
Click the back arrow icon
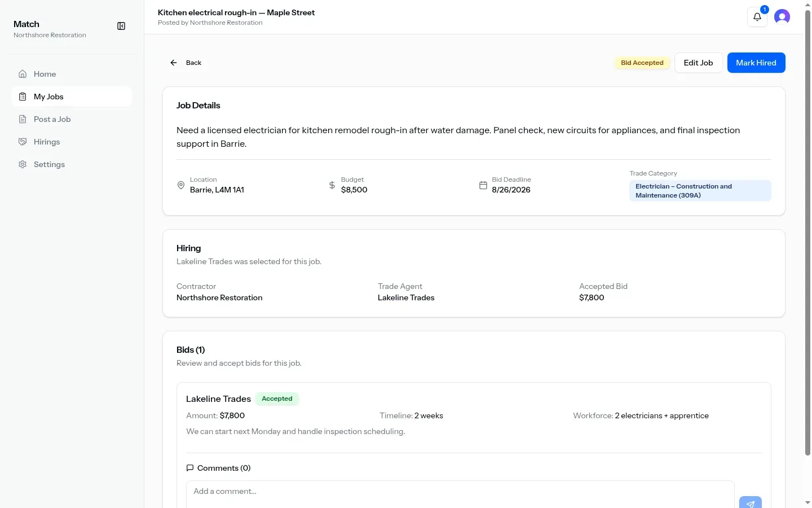click(174, 63)
